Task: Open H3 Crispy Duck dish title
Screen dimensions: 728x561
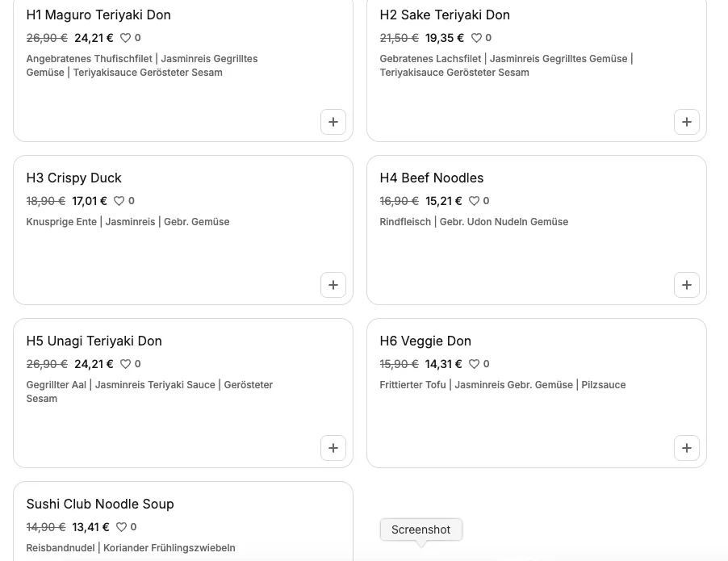Action: (73, 178)
